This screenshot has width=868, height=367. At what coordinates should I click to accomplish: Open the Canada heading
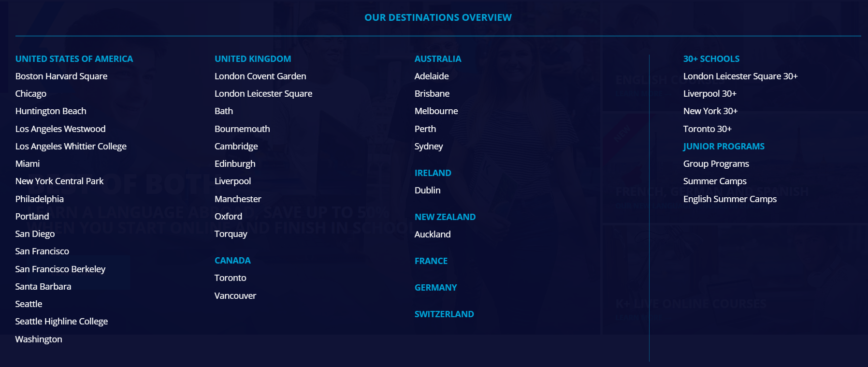(232, 260)
